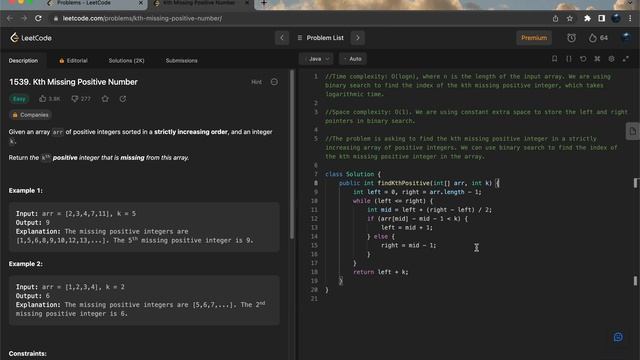Open the editor settings gear
Screen dimensions: 640x360
pyautogui.click(x=611, y=59)
